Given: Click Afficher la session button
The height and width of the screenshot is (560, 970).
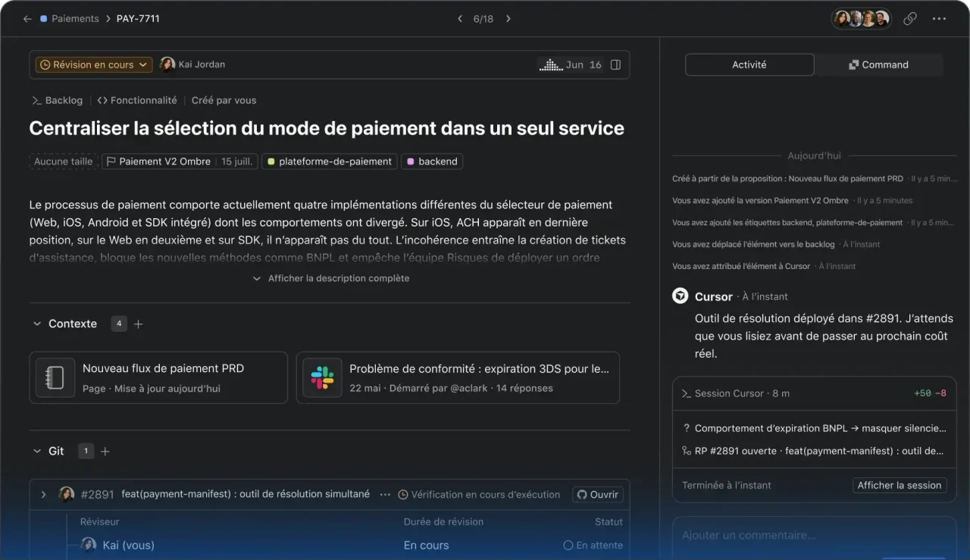Looking at the screenshot, I should tap(900, 485).
